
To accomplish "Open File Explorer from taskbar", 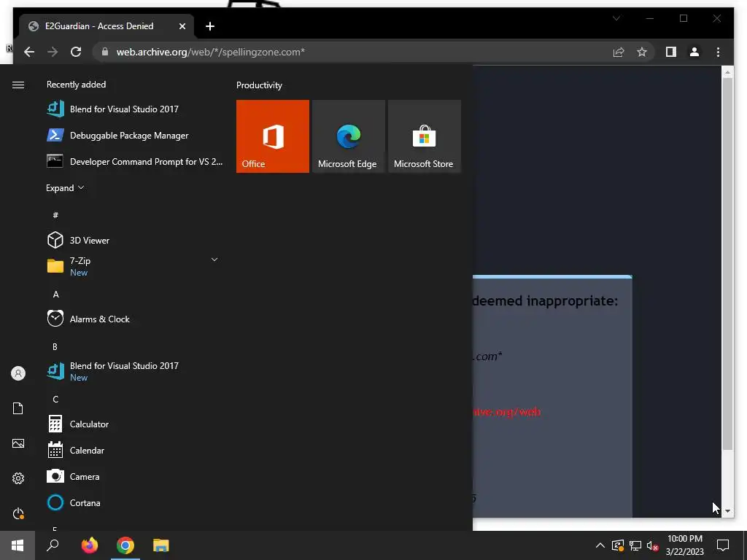I will click(161, 545).
